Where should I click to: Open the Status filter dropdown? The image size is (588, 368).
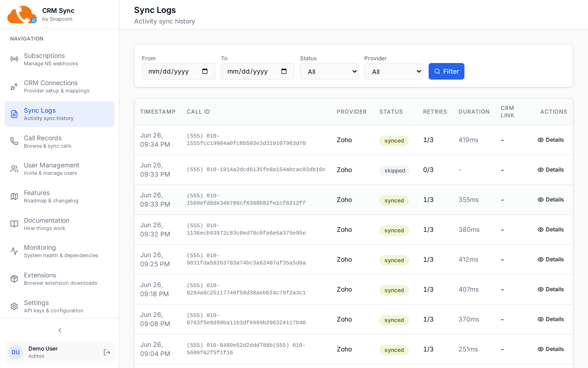(329, 71)
